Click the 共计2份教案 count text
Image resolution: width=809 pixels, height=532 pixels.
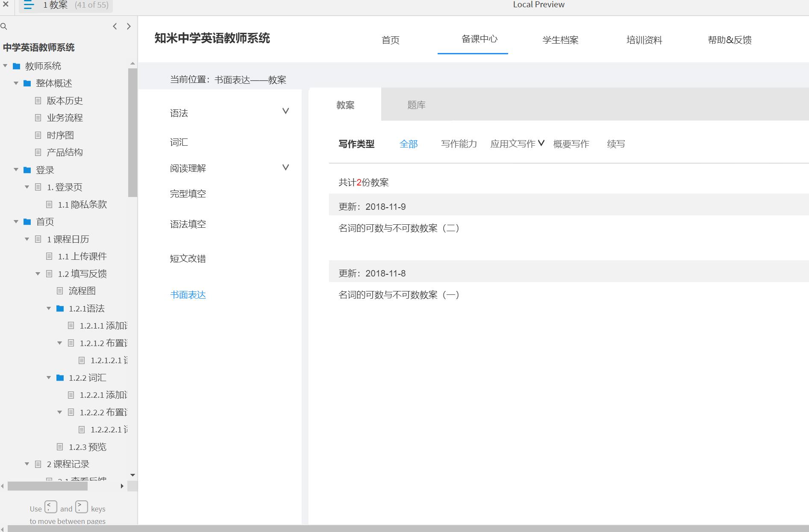[364, 182]
